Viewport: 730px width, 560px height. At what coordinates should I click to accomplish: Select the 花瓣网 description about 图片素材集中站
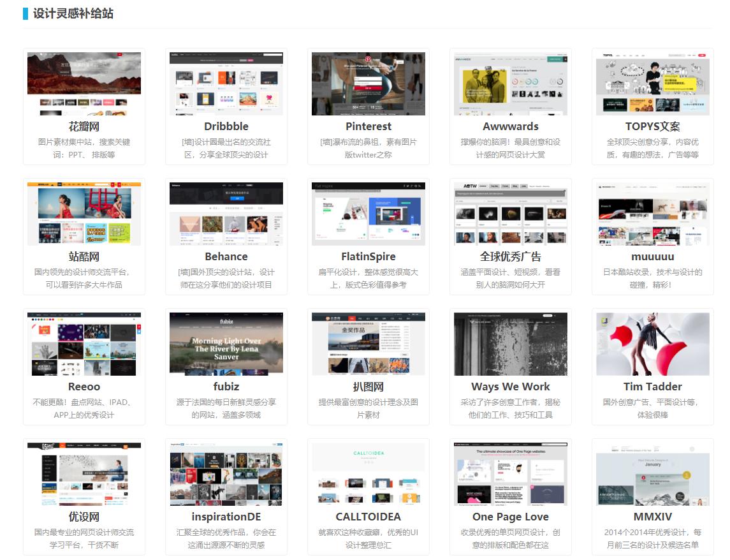click(x=84, y=148)
